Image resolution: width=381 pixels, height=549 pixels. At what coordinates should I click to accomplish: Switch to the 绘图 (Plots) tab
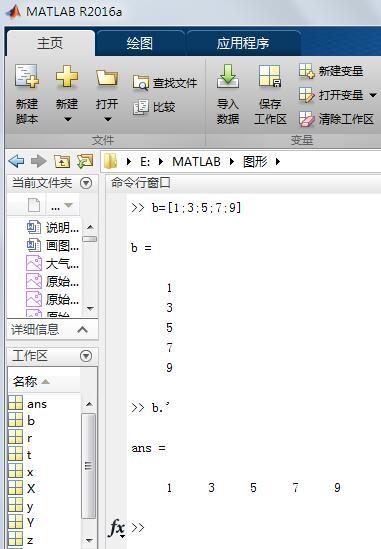coord(139,43)
